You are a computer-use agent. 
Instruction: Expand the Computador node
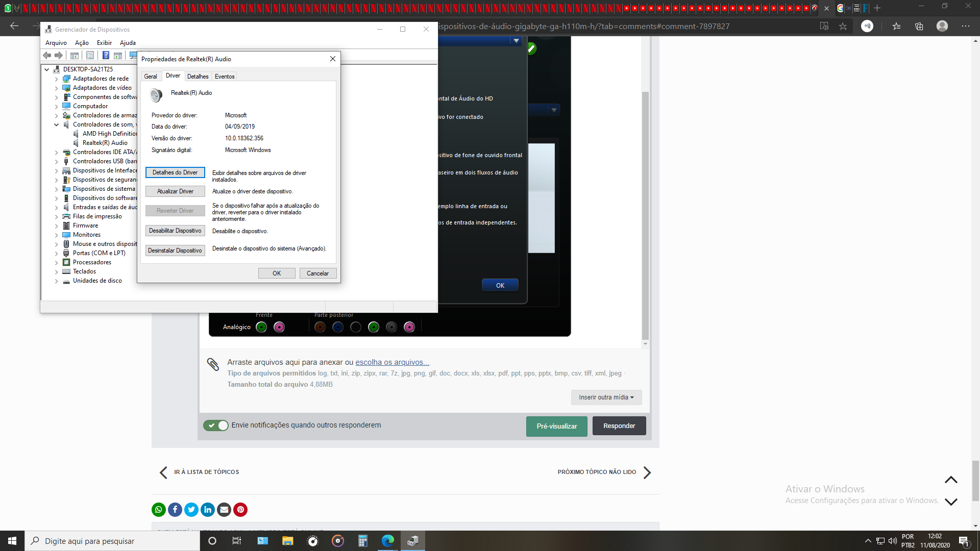[x=57, y=106]
